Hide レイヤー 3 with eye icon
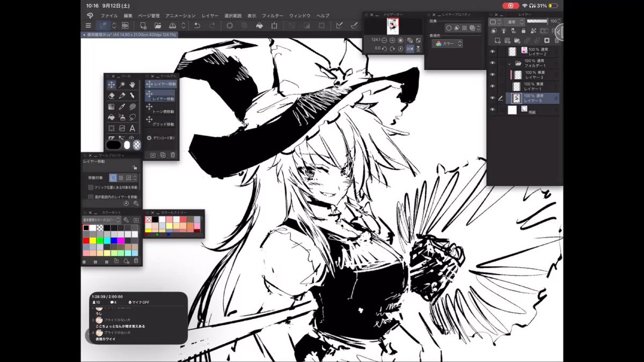 click(493, 75)
